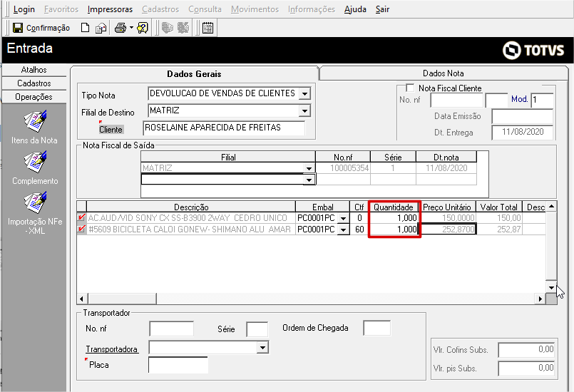Click the Dt. Entrega date field

523,133
